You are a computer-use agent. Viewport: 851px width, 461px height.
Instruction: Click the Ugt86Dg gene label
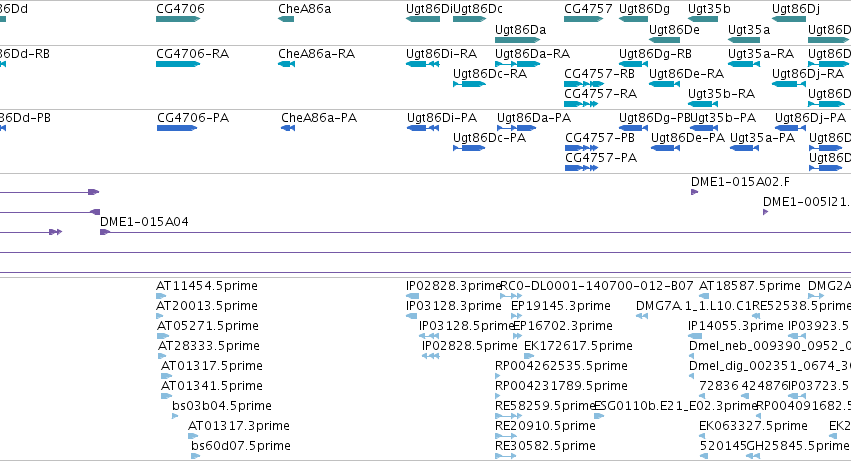point(644,9)
